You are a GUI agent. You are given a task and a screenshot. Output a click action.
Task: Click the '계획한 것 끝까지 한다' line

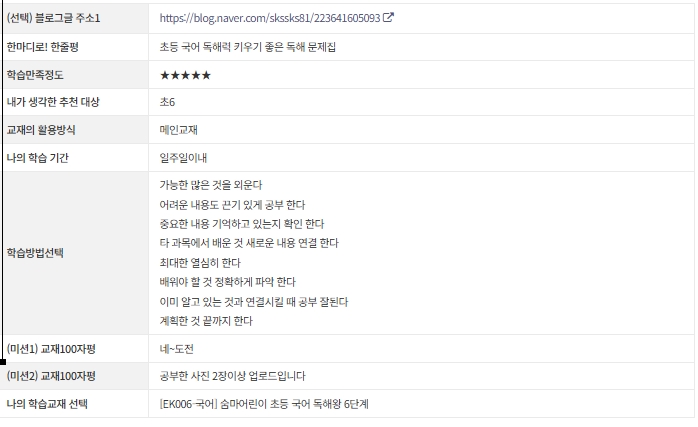click(x=206, y=321)
